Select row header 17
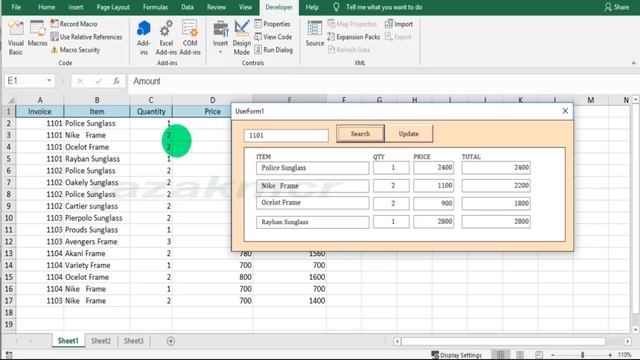The width and height of the screenshot is (640, 360). (9, 301)
